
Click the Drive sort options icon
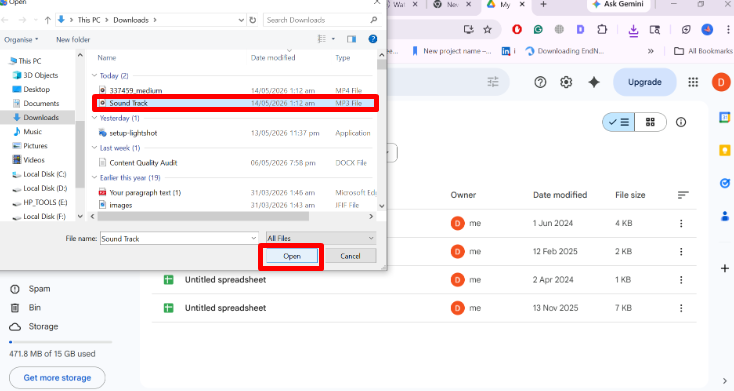click(683, 195)
